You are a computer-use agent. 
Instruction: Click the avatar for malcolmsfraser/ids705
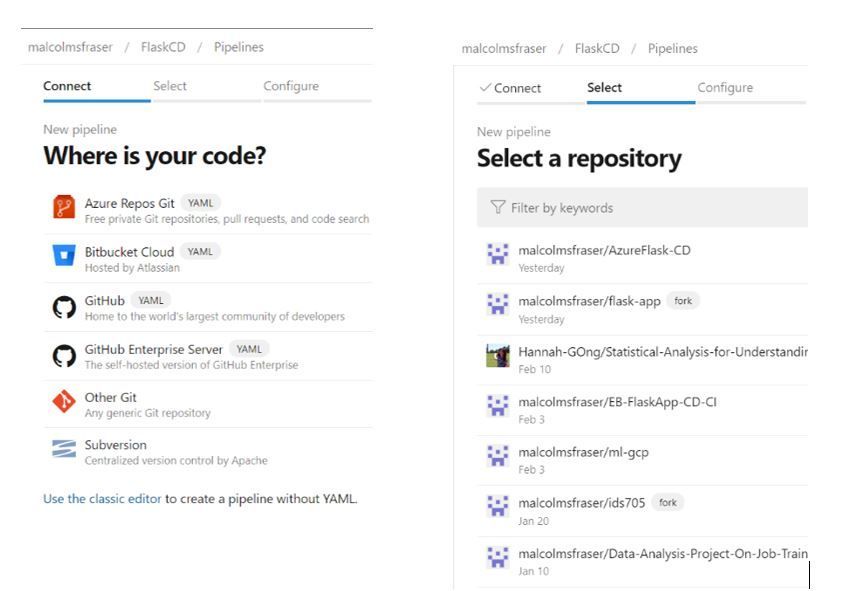497,506
